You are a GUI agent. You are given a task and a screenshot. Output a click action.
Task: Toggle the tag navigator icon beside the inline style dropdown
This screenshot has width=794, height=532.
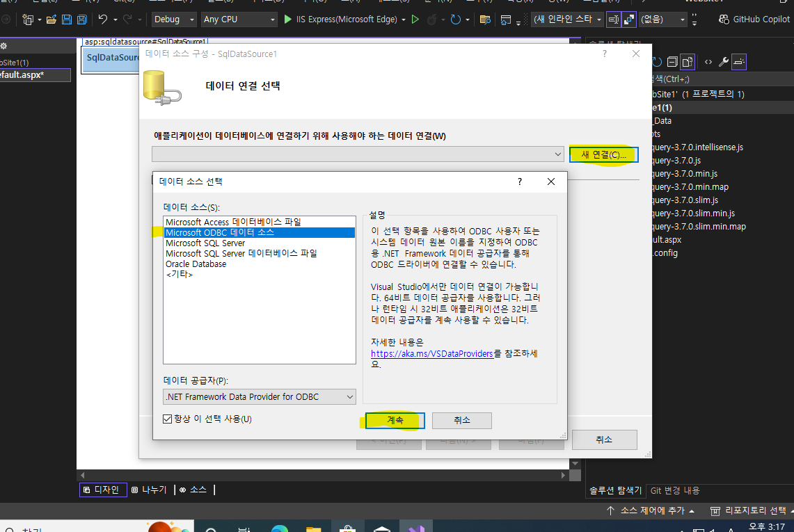pos(613,19)
